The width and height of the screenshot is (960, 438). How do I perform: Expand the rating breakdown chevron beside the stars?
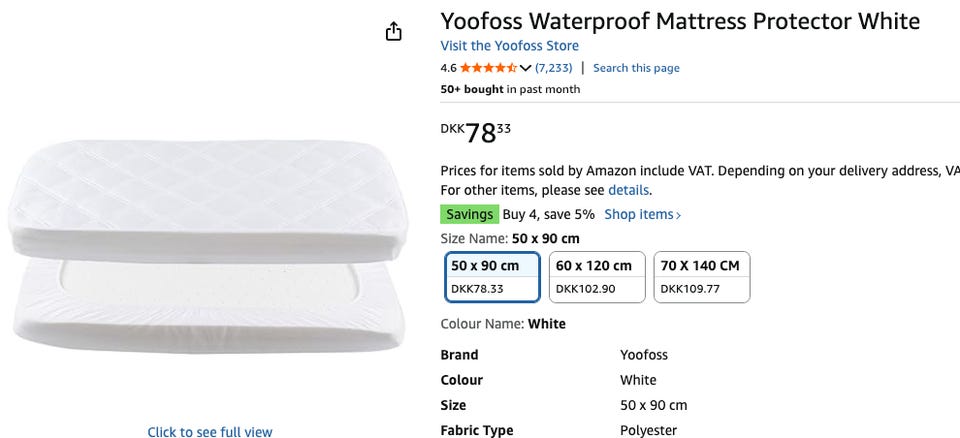pos(526,68)
